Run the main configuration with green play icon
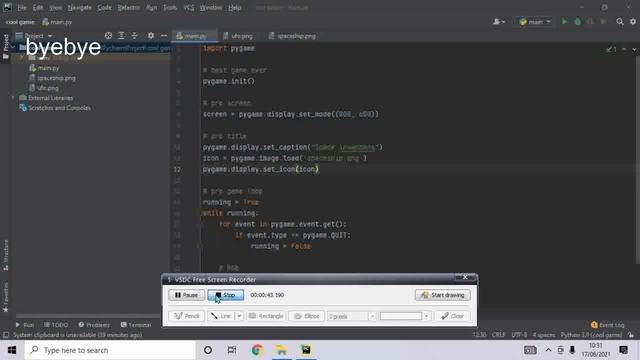The width and height of the screenshot is (640, 360). click(564, 22)
